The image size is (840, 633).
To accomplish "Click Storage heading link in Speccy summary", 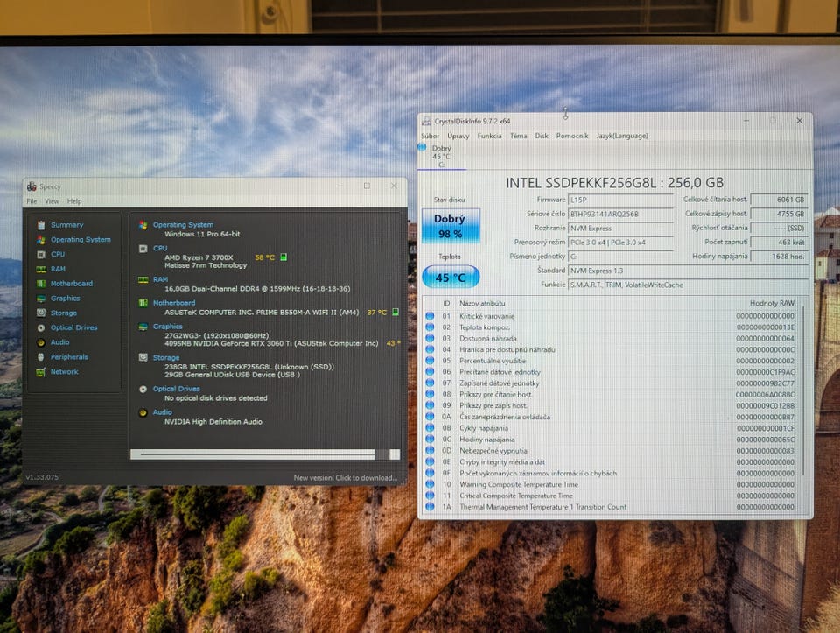I will click(165, 357).
